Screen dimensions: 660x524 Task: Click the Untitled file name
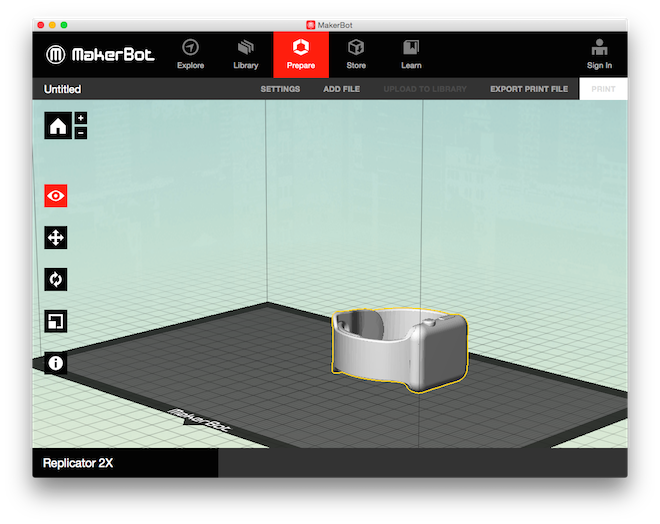(x=62, y=89)
